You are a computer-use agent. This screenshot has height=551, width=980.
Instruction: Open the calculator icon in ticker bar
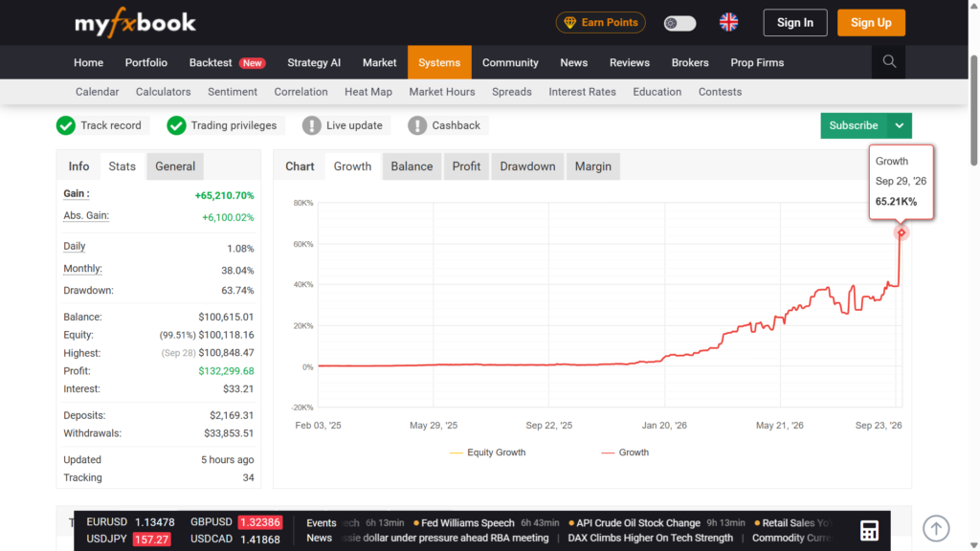point(869,530)
